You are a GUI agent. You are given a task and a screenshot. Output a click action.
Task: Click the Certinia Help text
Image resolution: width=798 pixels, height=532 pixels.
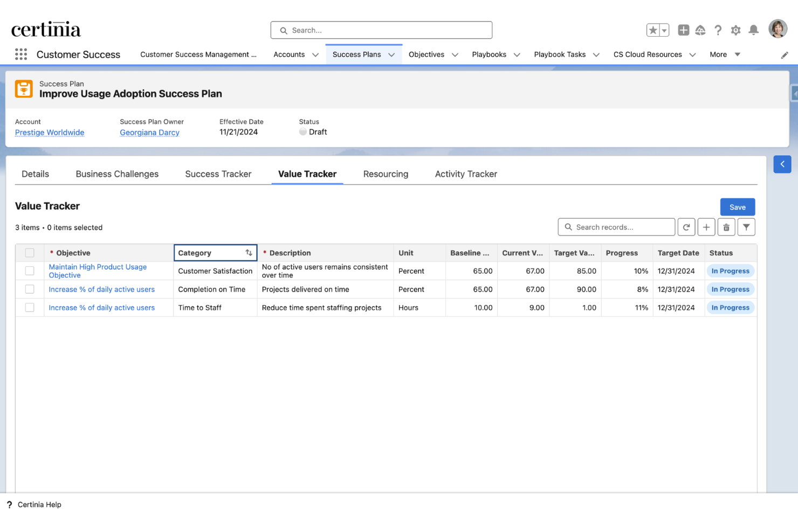point(39,505)
